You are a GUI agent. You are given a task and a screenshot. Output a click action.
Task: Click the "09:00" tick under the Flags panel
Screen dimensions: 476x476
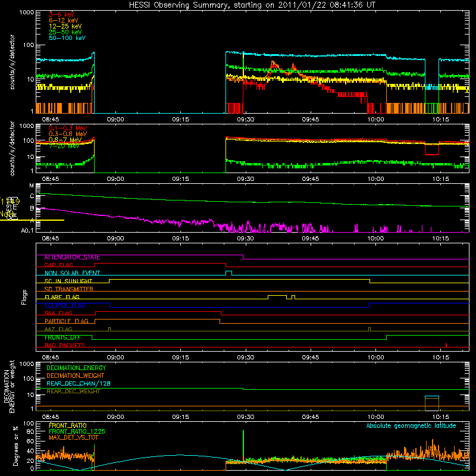pyautogui.click(x=115, y=358)
